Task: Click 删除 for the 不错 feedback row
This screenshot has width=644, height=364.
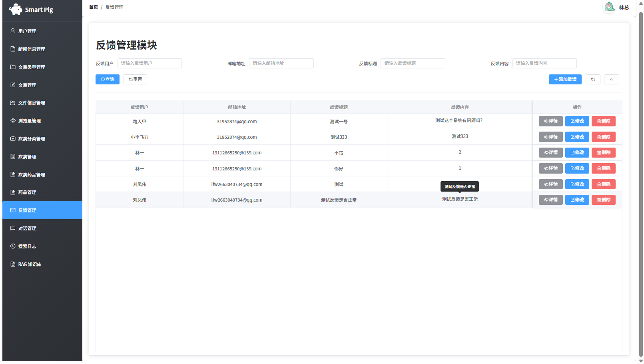Action: pyautogui.click(x=604, y=152)
